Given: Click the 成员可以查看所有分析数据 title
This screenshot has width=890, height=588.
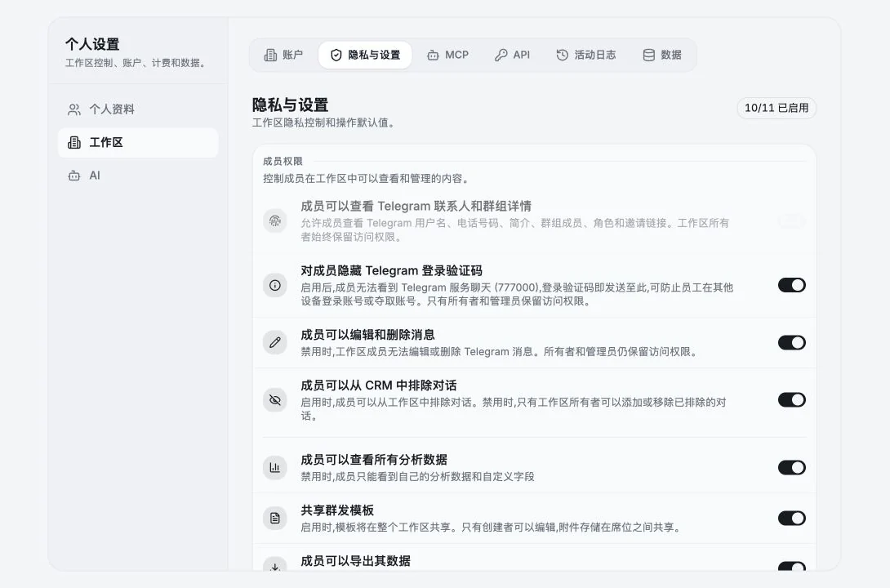Looking at the screenshot, I should point(374,460).
